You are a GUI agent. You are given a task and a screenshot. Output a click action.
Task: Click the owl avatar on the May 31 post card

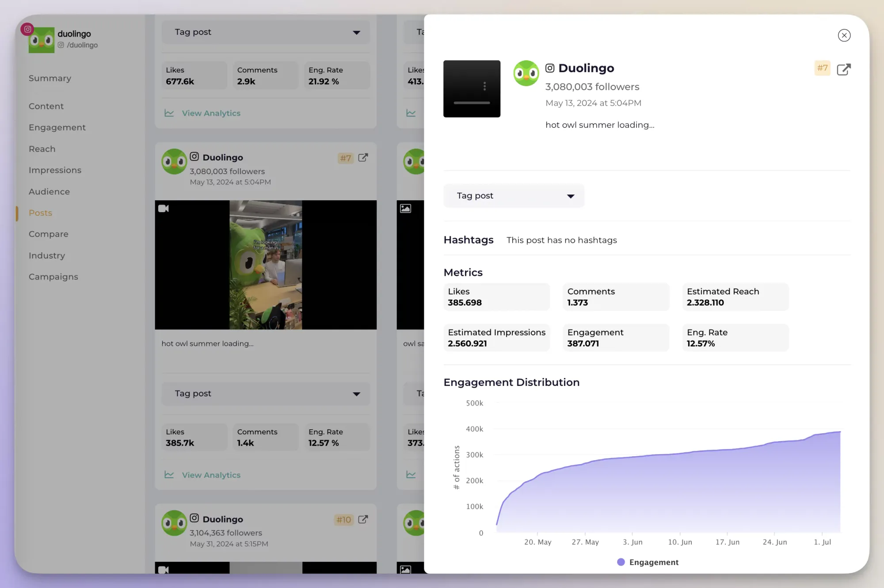click(x=174, y=523)
